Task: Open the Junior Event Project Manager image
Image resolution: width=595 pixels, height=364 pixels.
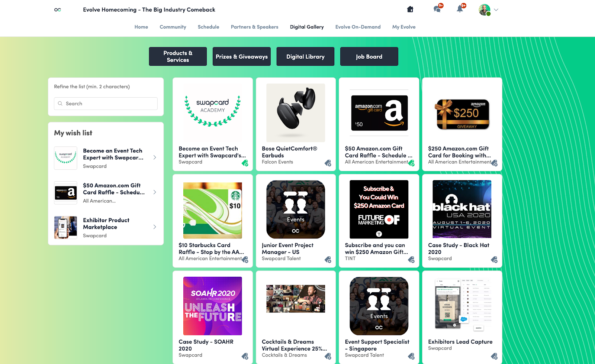Action: click(x=296, y=209)
